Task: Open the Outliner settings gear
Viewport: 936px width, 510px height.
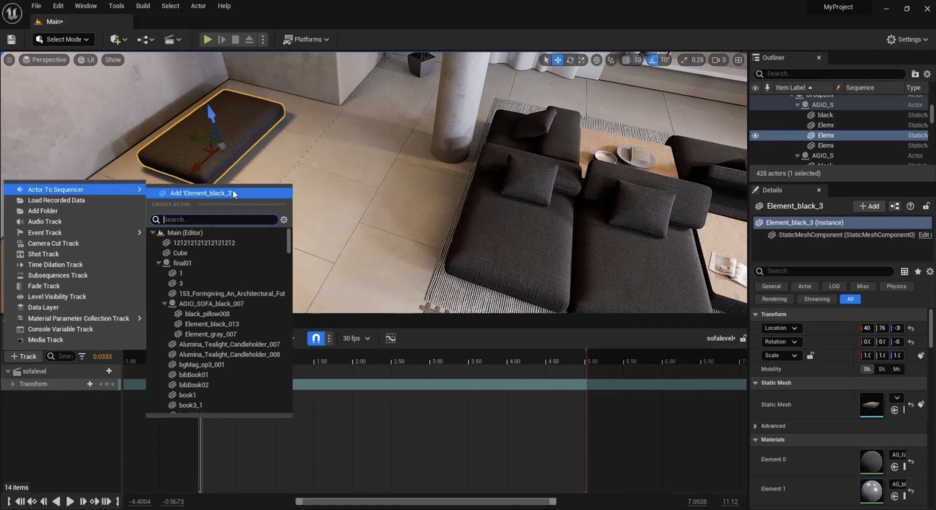Action: click(x=927, y=74)
